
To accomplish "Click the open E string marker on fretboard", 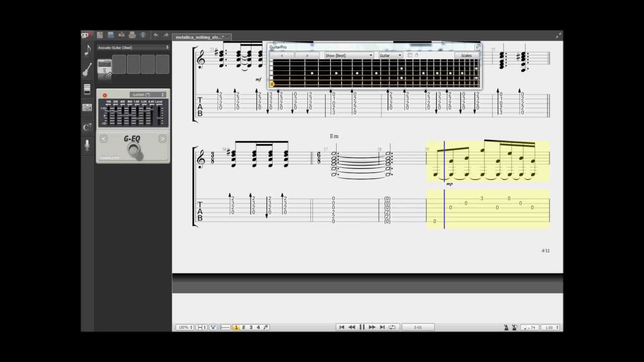I will [272, 84].
